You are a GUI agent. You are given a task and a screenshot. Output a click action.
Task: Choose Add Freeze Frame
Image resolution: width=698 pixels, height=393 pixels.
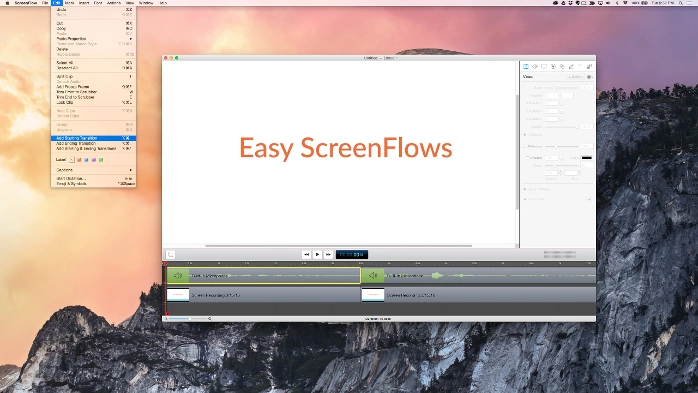coord(93,87)
